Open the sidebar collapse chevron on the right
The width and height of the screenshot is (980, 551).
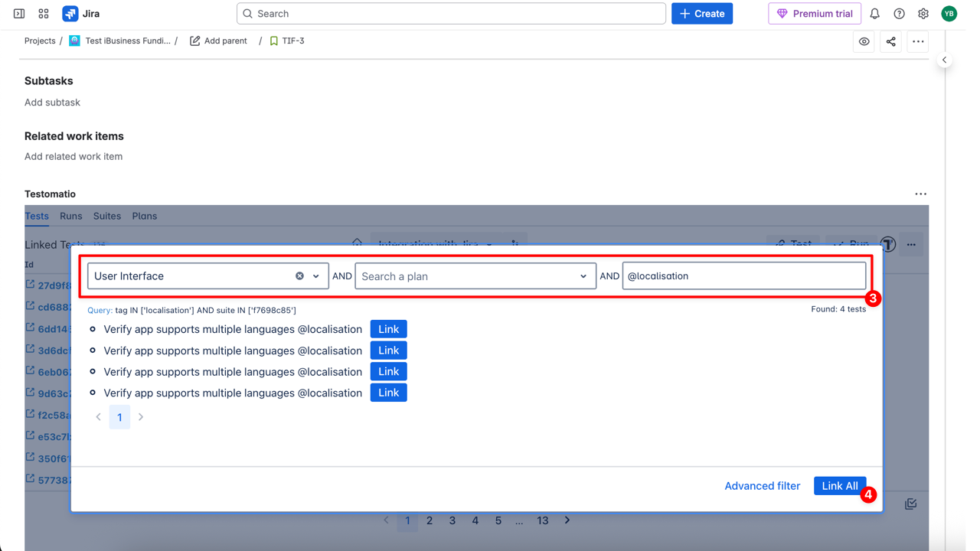tap(945, 60)
